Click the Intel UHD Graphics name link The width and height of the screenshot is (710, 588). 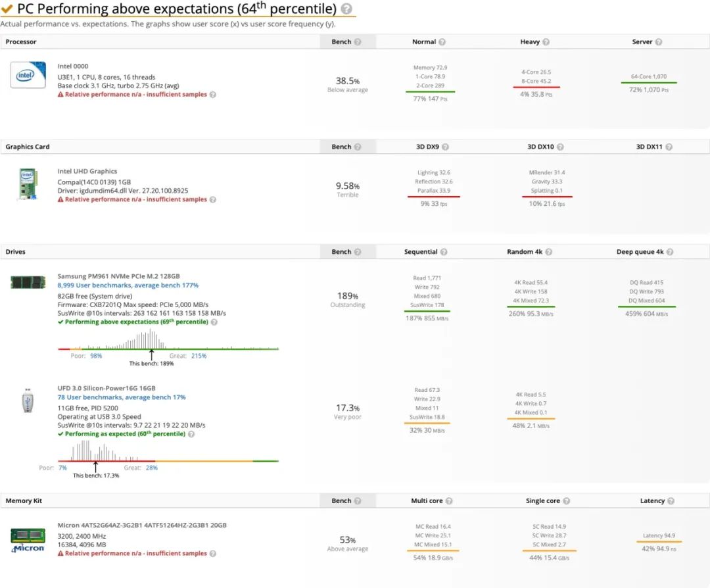pyautogui.click(x=87, y=172)
